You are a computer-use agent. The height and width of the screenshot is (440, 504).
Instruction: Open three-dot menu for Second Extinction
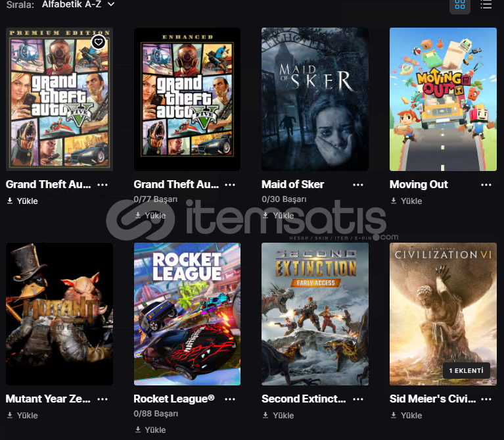[357, 399]
